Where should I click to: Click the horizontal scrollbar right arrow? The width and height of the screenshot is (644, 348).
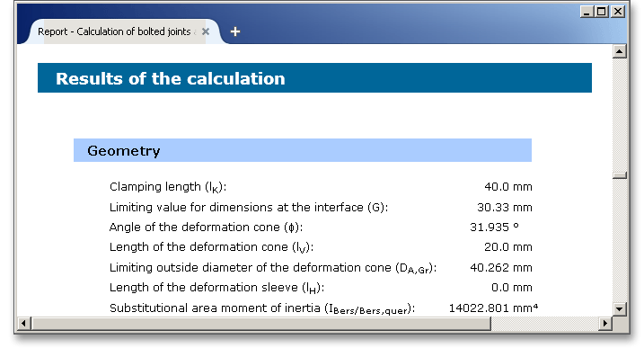coord(605,324)
